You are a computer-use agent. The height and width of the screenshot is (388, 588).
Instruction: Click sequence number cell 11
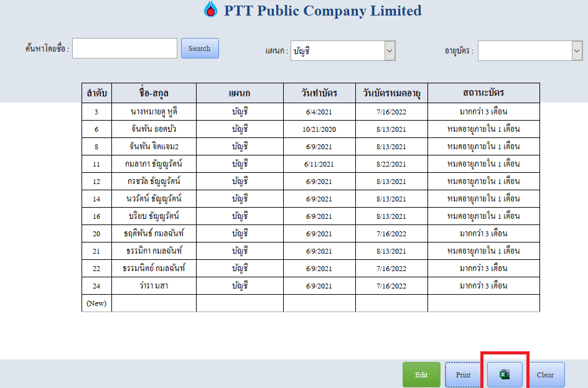(96, 164)
